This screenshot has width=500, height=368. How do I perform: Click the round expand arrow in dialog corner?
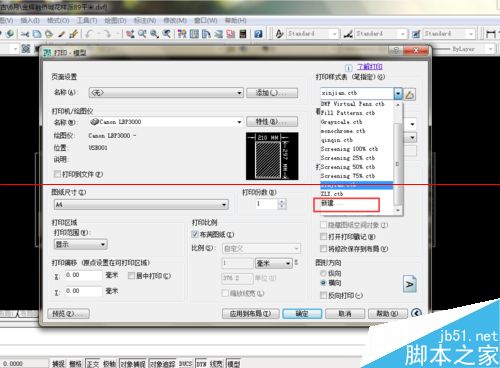coord(416,313)
